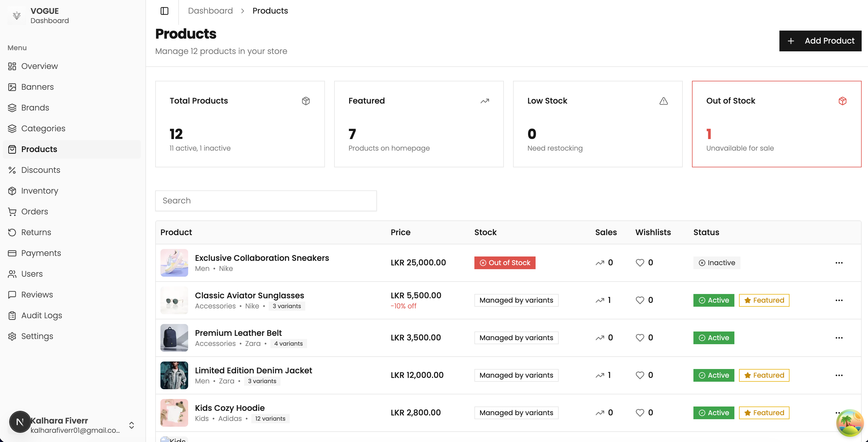This screenshot has width=868, height=442.
Task: Open the actions menu for Classic Aviator Sunglasses
Action: pos(839,300)
